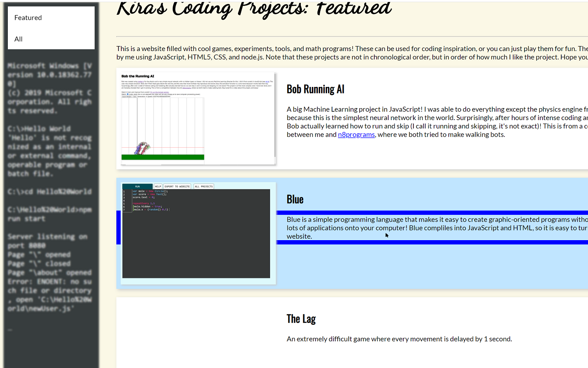Click terminal line 'Page "\about" opened'

(50, 272)
